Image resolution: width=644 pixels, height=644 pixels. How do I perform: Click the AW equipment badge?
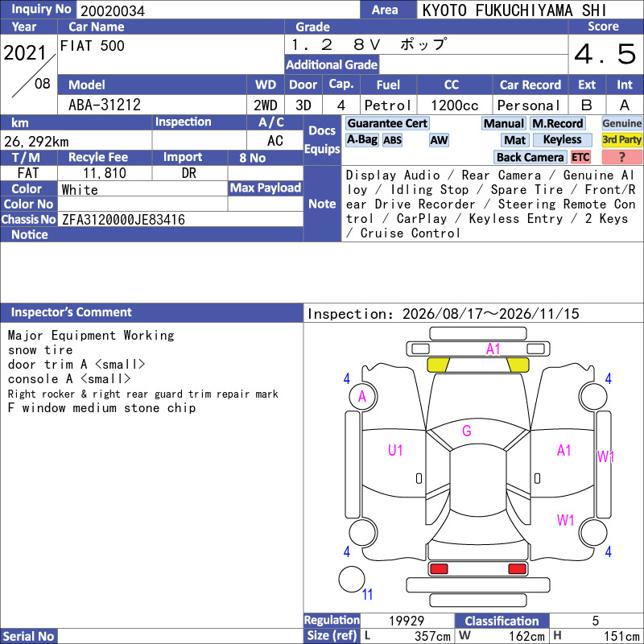pyautogui.click(x=439, y=140)
